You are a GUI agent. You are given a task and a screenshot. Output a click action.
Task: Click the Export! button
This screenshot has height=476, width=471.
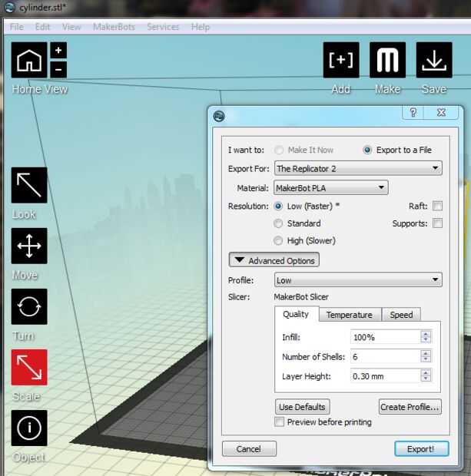point(422,449)
